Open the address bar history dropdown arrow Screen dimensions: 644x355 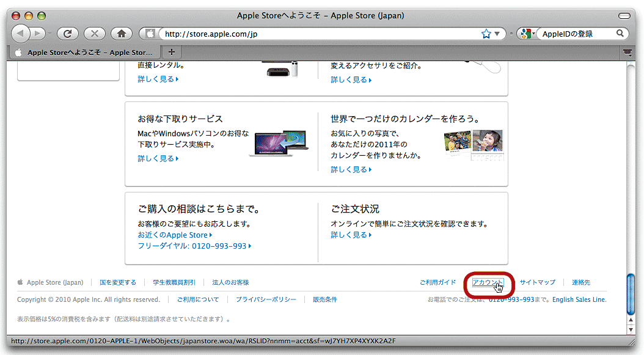coord(497,34)
